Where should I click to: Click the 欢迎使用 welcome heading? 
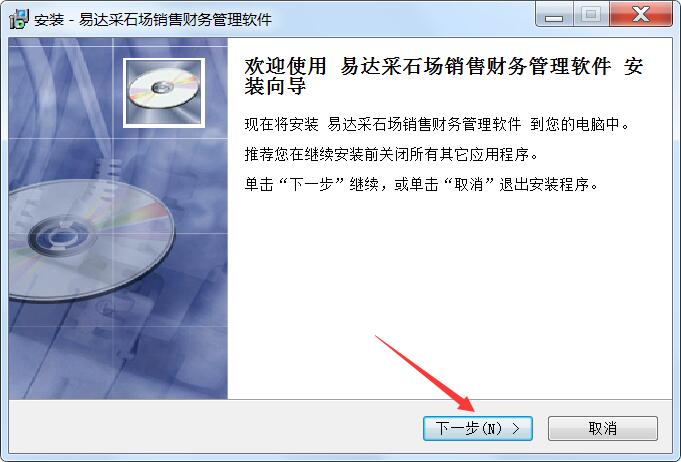tap(285, 66)
